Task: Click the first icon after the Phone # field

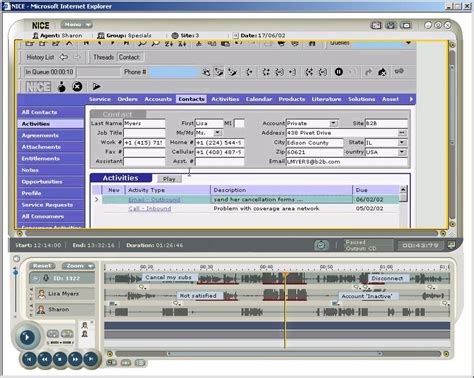Action: click(206, 72)
